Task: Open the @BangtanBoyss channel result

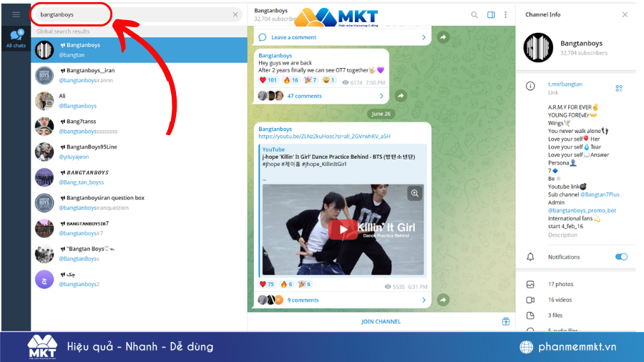Action: 140,254
